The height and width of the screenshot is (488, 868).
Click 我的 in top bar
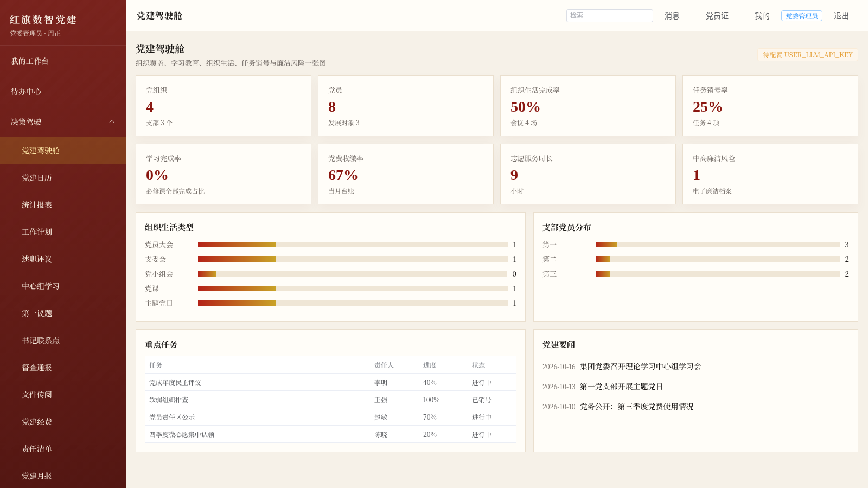pyautogui.click(x=762, y=16)
